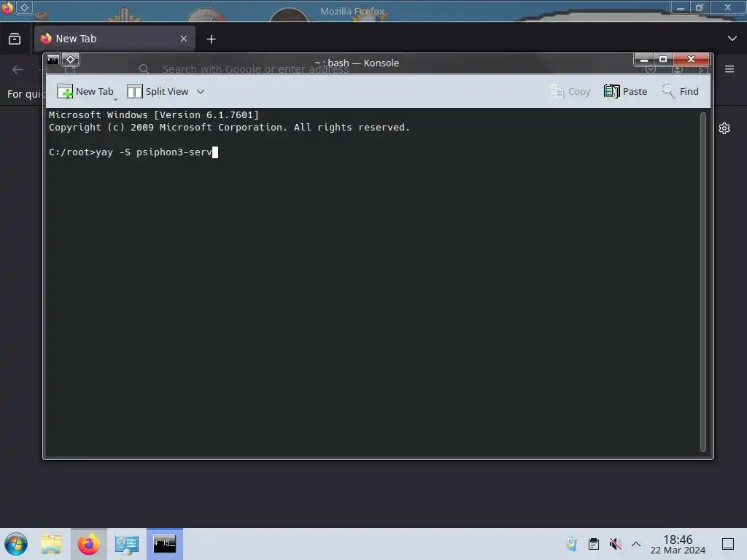Close the Konsole window

tap(692, 59)
